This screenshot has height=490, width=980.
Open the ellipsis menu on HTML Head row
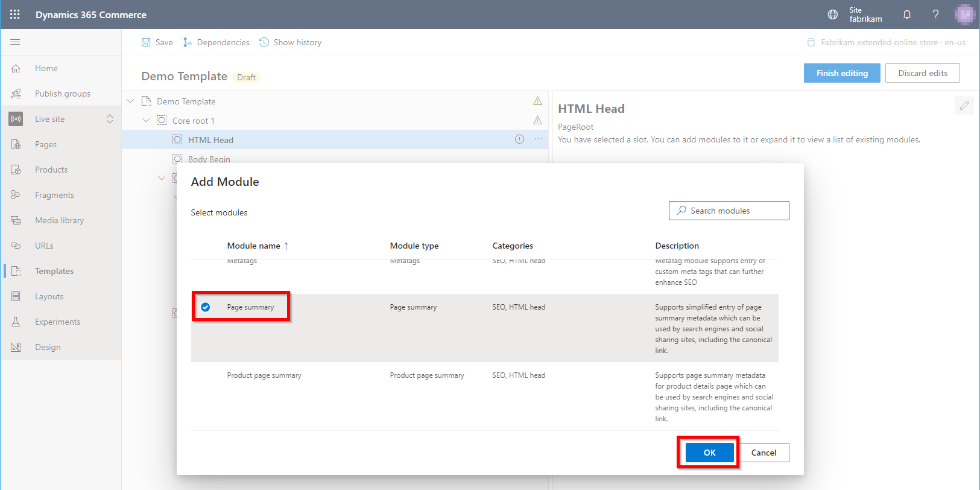point(539,139)
